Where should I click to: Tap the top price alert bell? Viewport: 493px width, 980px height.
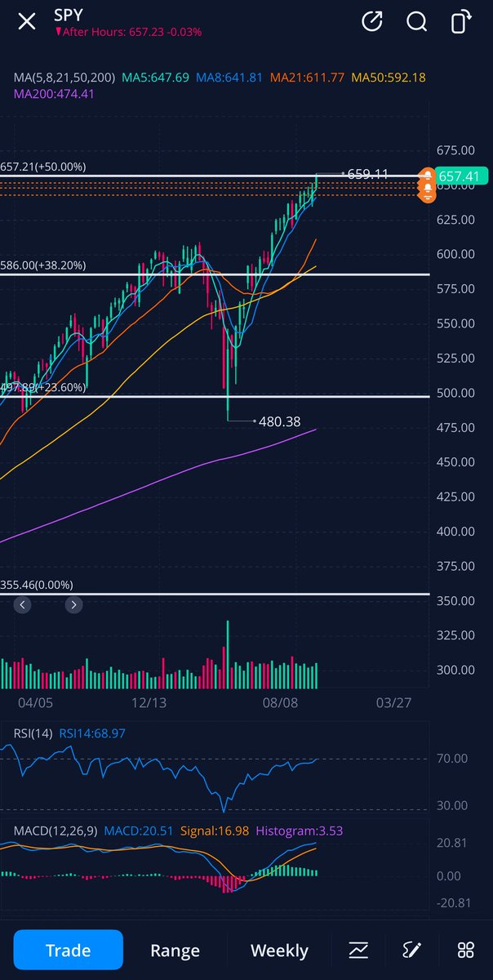[427, 176]
